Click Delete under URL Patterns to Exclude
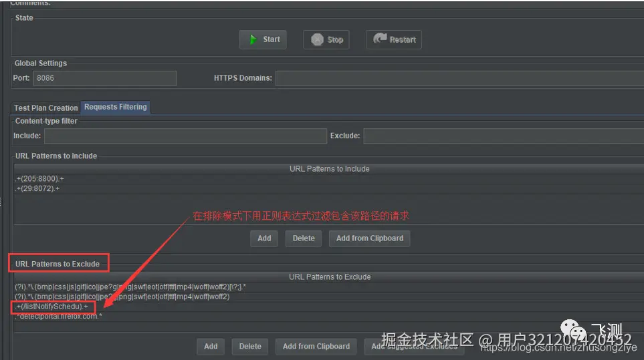The image size is (644, 360). tap(250, 347)
